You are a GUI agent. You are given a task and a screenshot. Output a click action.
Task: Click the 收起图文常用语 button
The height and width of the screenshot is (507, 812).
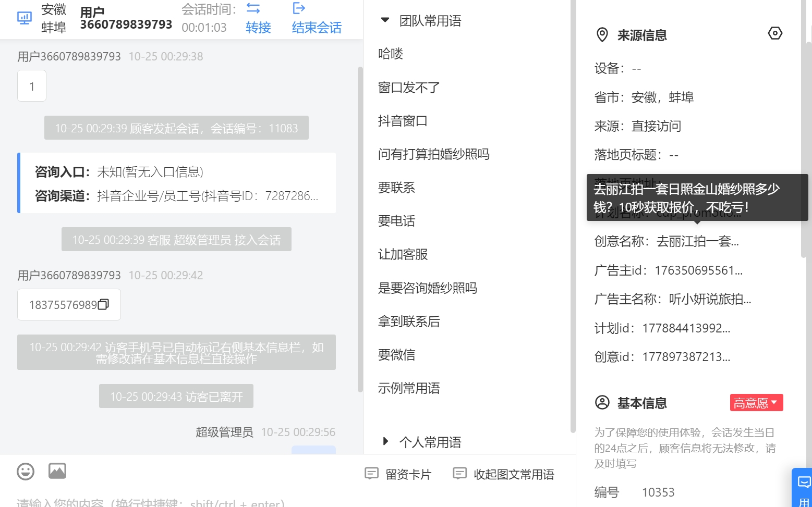click(x=503, y=474)
